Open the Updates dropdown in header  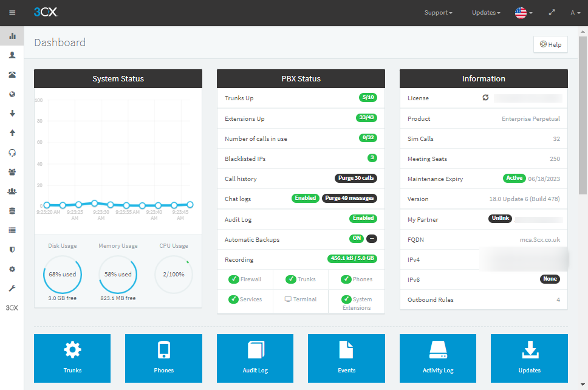point(486,12)
